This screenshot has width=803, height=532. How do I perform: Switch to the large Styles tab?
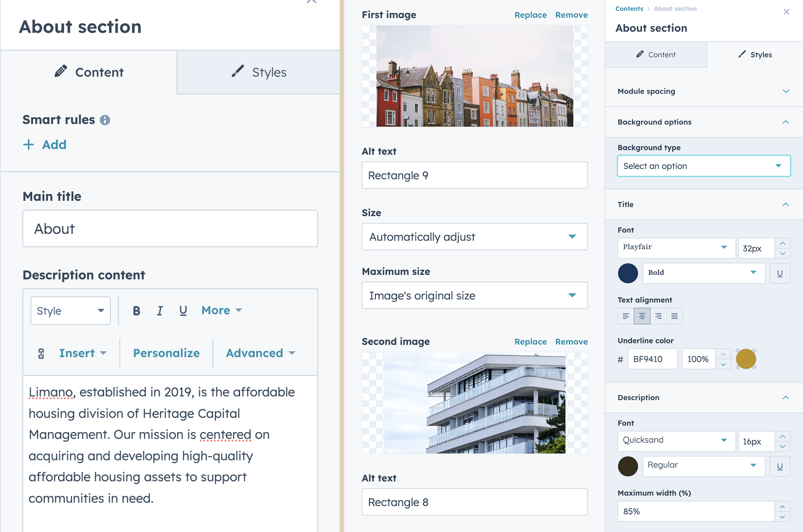tap(258, 72)
